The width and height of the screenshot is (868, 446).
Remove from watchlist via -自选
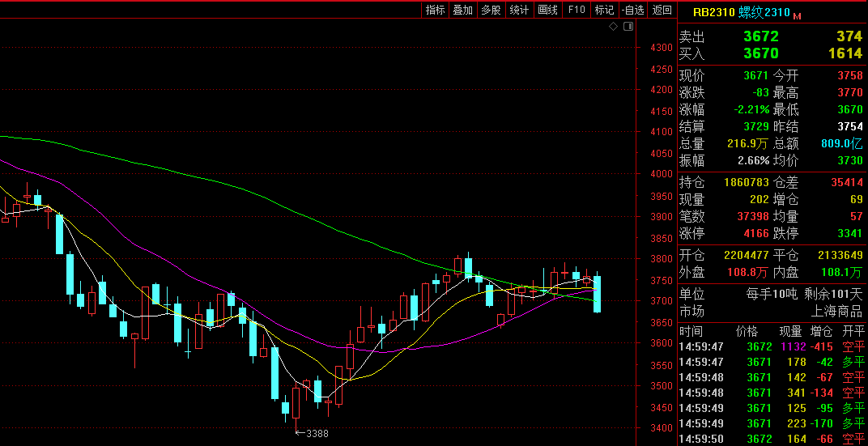coord(633,10)
